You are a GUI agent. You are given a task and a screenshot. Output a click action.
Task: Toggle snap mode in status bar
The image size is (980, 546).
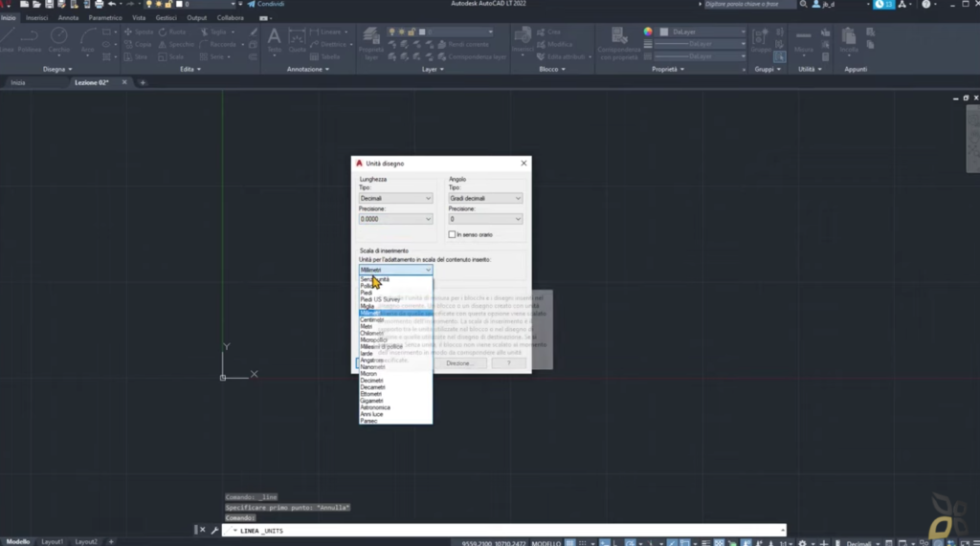coord(583,542)
